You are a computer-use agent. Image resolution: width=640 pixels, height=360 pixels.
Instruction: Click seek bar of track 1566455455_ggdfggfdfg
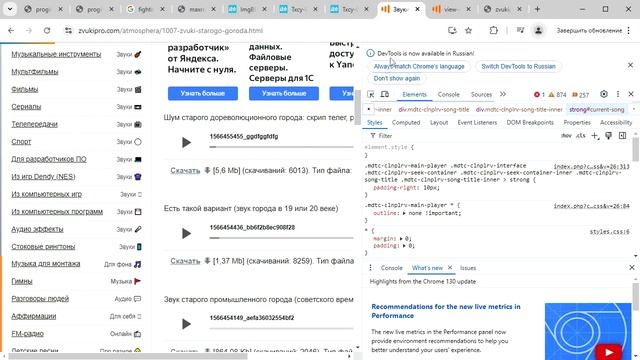click(x=281, y=147)
